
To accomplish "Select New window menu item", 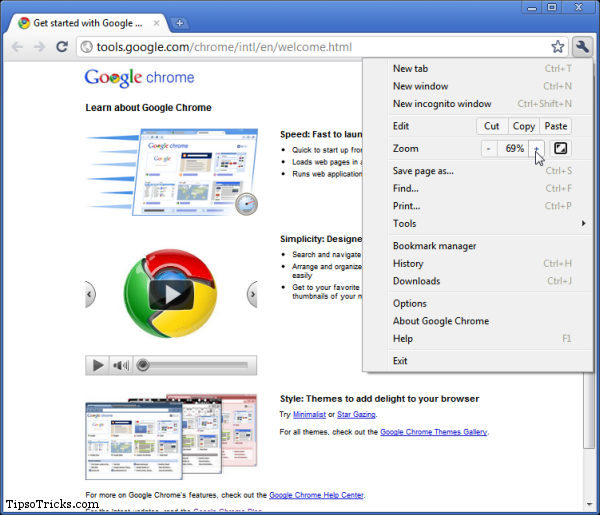I will coord(489,86).
